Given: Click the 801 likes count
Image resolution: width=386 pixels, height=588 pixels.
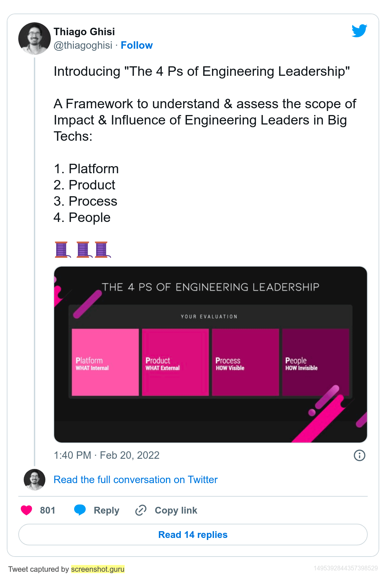Looking at the screenshot, I should [x=47, y=510].
